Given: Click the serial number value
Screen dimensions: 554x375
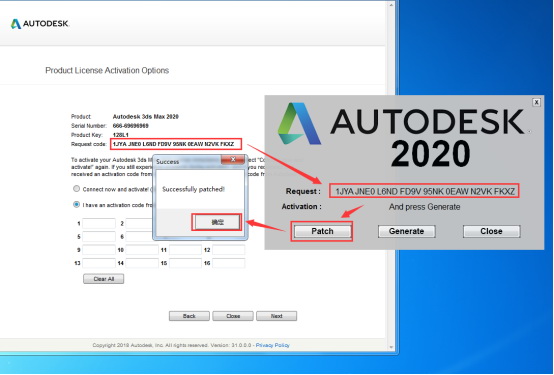Looking at the screenshot, I should pyautogui.click(x=130, y=126).
